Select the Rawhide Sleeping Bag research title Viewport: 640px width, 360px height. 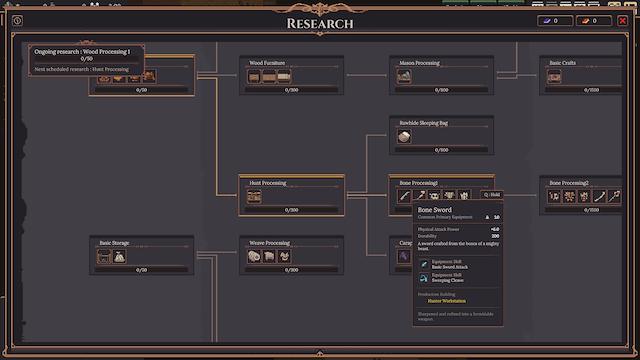tap(423, 123)
